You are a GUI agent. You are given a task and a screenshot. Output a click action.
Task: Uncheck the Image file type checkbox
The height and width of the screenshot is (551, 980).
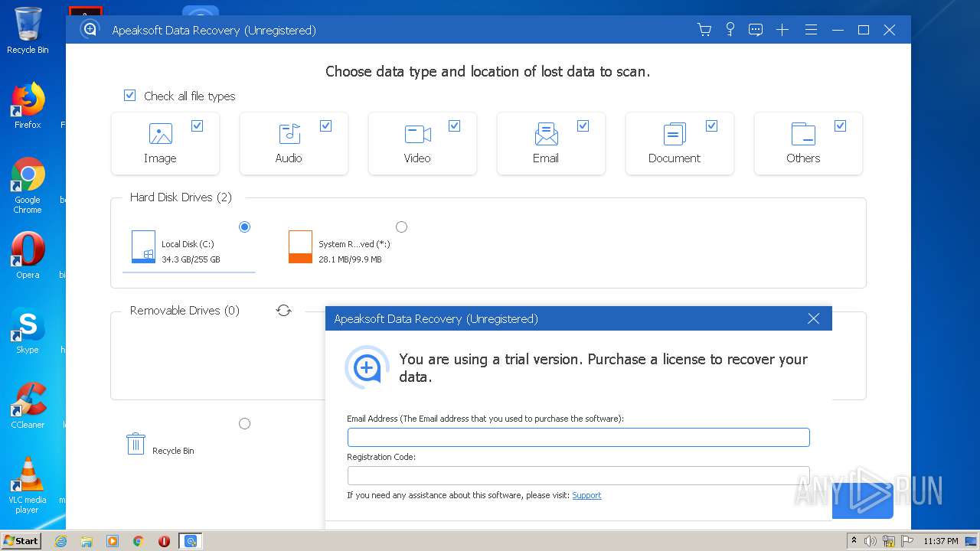click(x=197, y=126)
